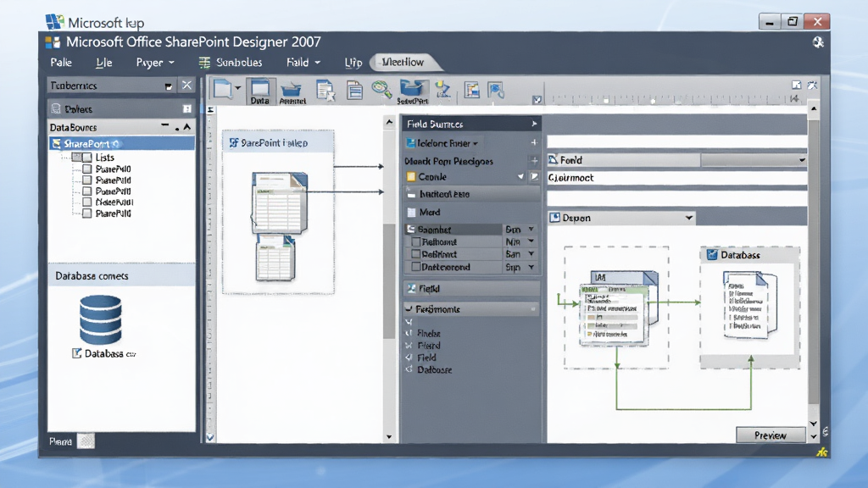Click the Inditeot Bae button

pos(472,194)
